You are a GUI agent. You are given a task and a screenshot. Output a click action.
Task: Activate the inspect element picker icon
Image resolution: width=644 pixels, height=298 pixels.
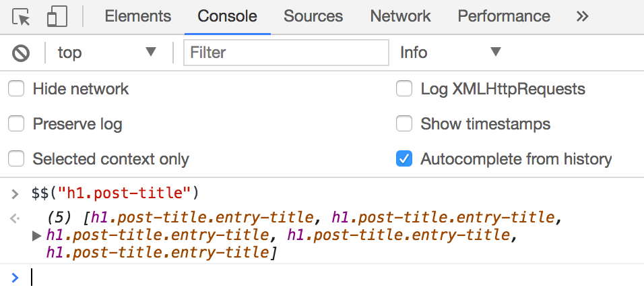point(22,17)
